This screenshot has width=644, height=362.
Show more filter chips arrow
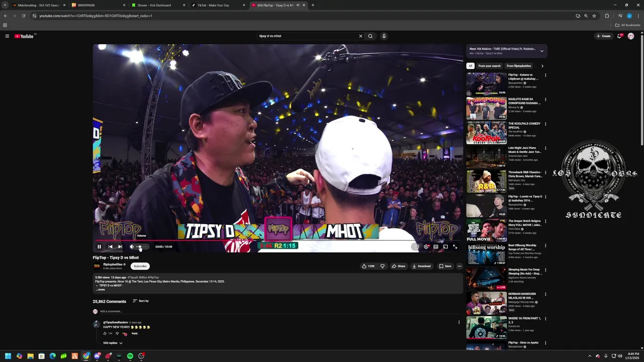(542, 66)
